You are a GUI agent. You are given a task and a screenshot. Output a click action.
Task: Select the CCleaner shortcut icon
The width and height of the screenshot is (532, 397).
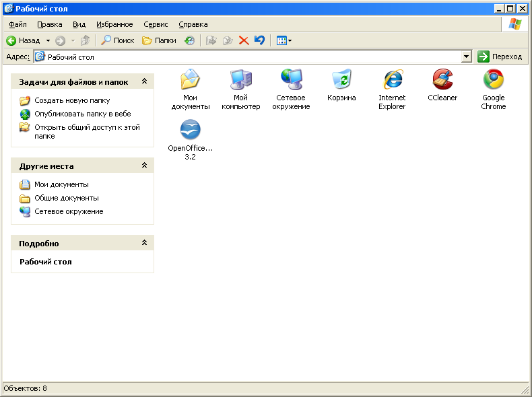coord(442,80)
